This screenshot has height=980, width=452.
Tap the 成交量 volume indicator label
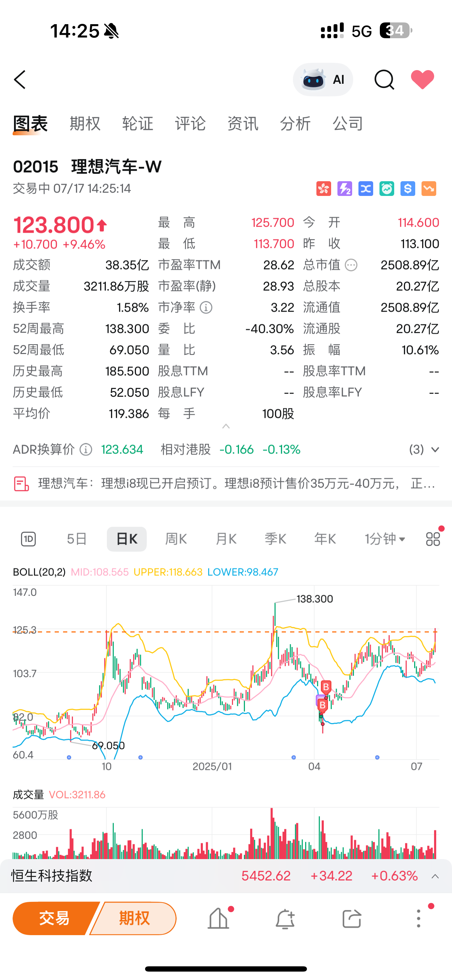[x=28, y=795]
